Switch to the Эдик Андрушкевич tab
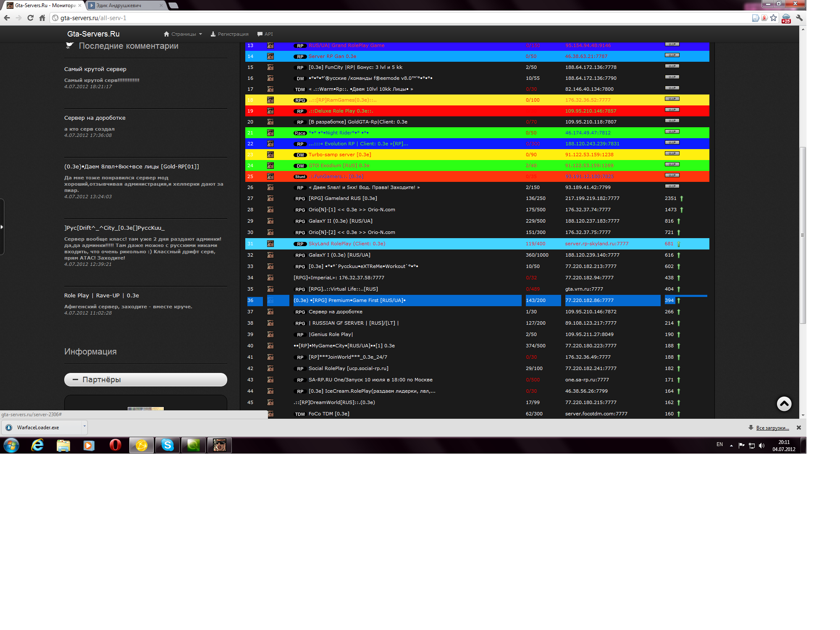The height and width of the screenshot is (630, 840). [124, 5]
